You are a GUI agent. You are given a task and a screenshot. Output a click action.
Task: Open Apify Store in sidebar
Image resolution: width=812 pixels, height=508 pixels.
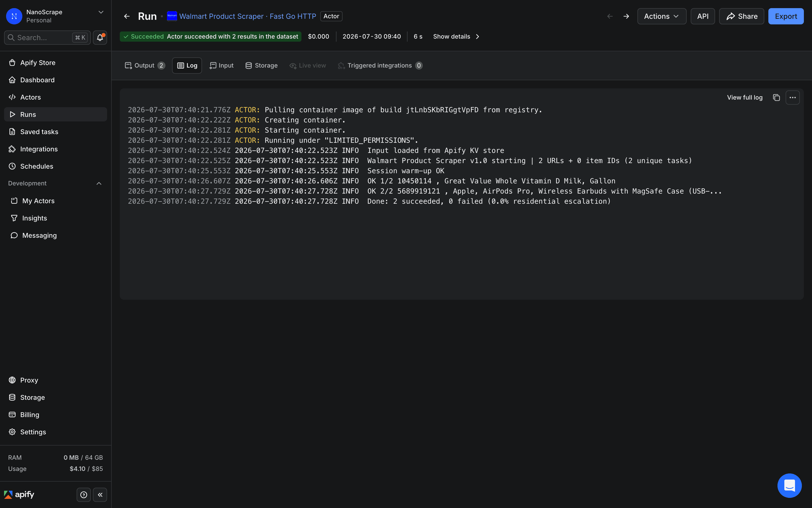(x=55, y=62)
